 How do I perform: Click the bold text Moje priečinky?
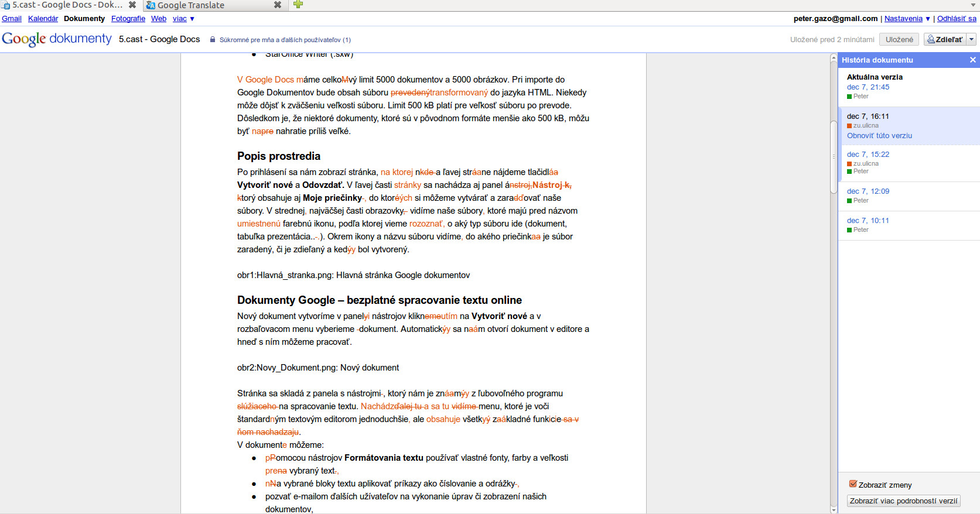click(332, 198)
